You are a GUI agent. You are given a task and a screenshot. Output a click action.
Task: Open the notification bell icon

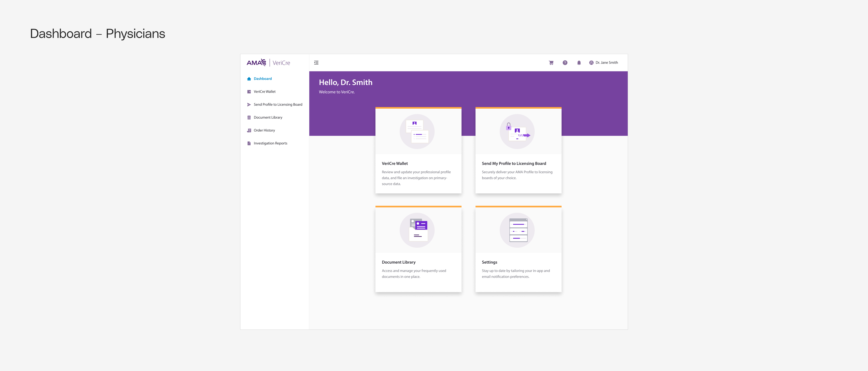click(x=579, y=63)
